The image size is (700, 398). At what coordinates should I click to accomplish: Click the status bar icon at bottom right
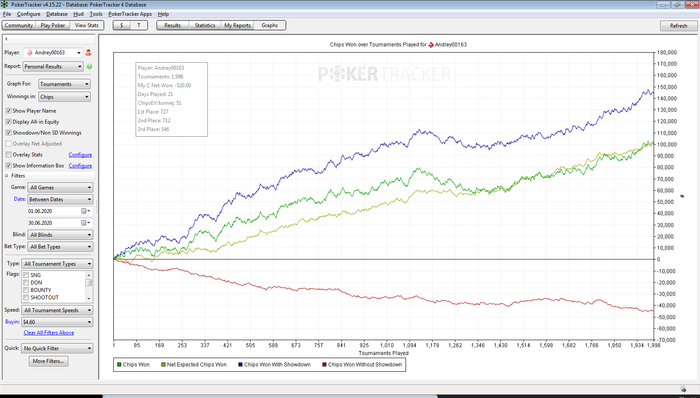(x=683, y=389)
